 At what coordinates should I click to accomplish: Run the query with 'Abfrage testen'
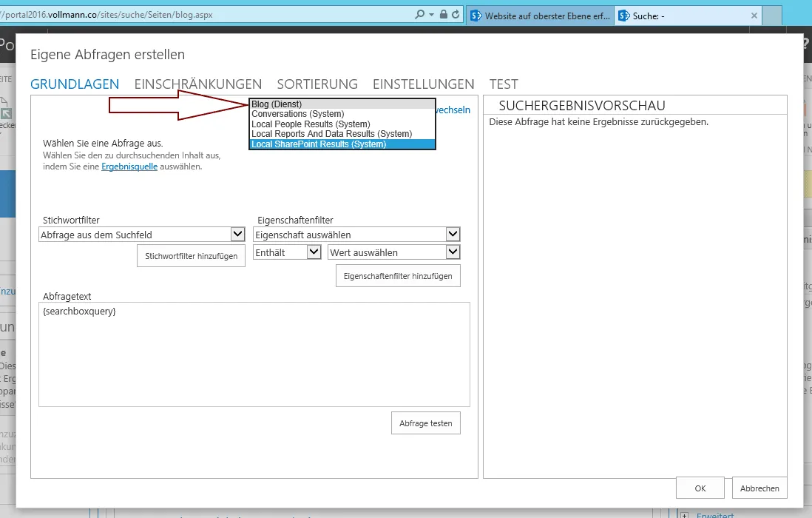click(x=426, y=423)
